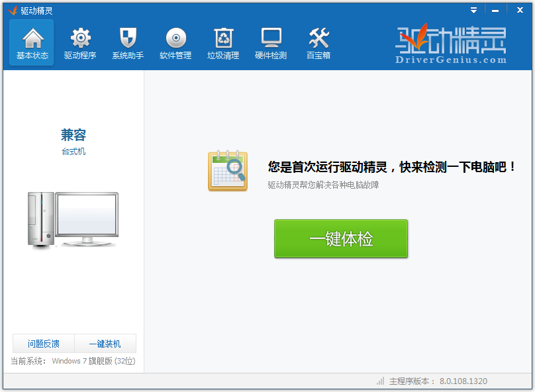Minimize the 驱动精灵 window
Viewport: 535px width, 392px height.
[x=495, y=11]
